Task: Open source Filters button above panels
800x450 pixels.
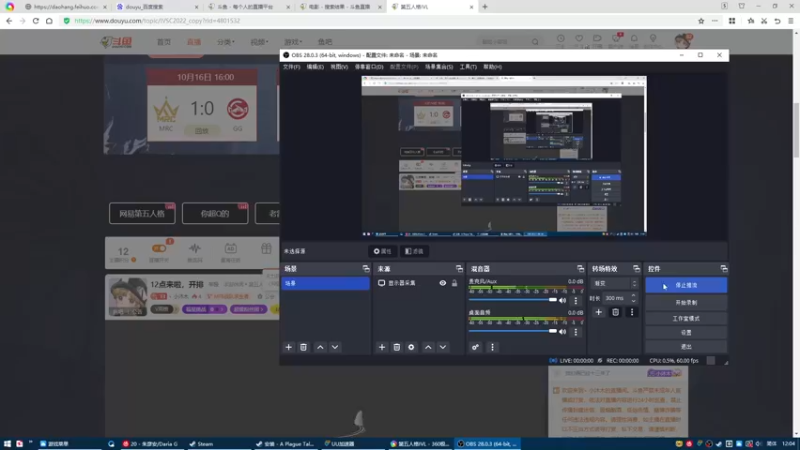Action: pos(414,251)
